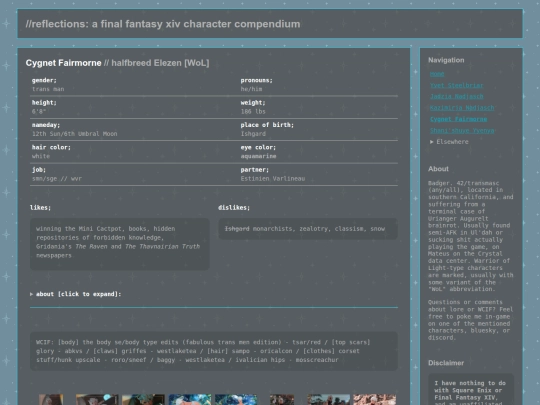Expand the about [click to expand] section

coord(76,294)
